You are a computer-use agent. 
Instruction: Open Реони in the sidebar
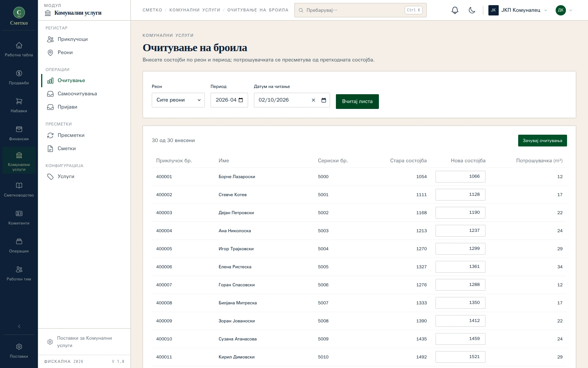coord(84,52)
